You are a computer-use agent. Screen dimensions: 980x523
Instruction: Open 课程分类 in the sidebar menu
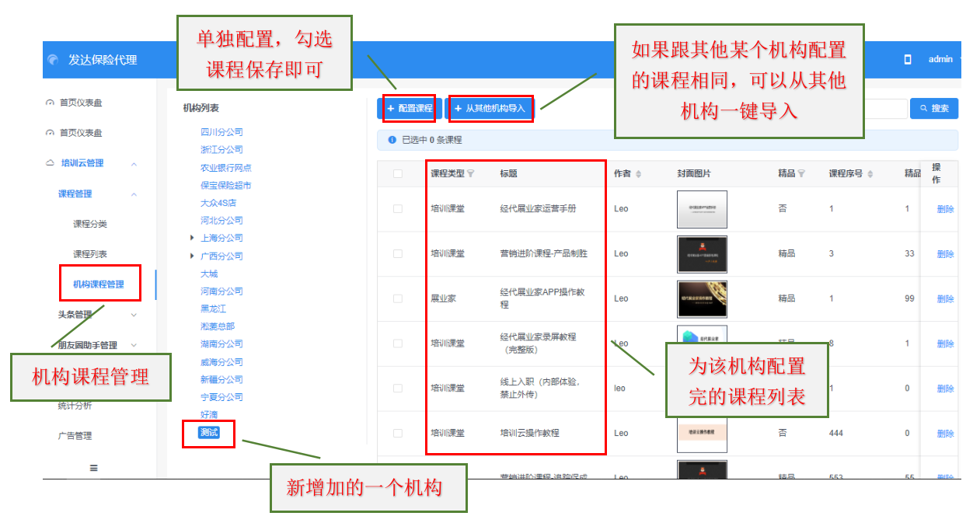(x=90, y=224)
